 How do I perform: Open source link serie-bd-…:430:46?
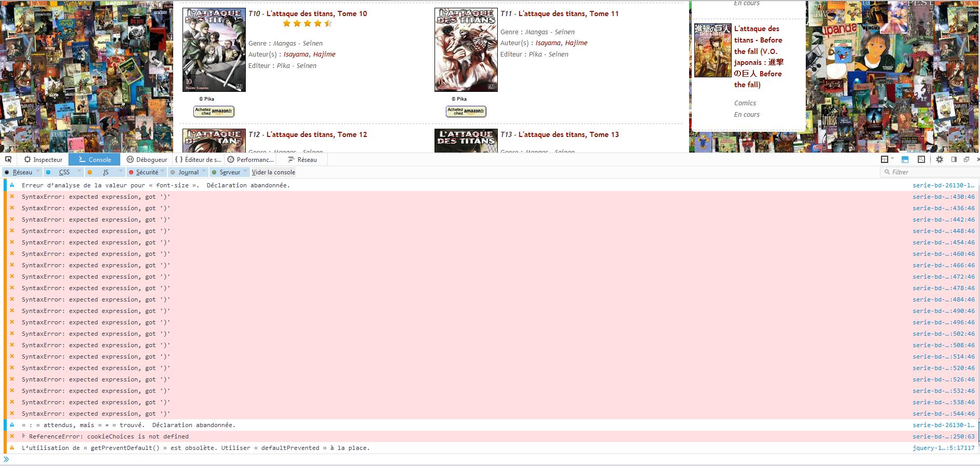(x=944, y=197)
